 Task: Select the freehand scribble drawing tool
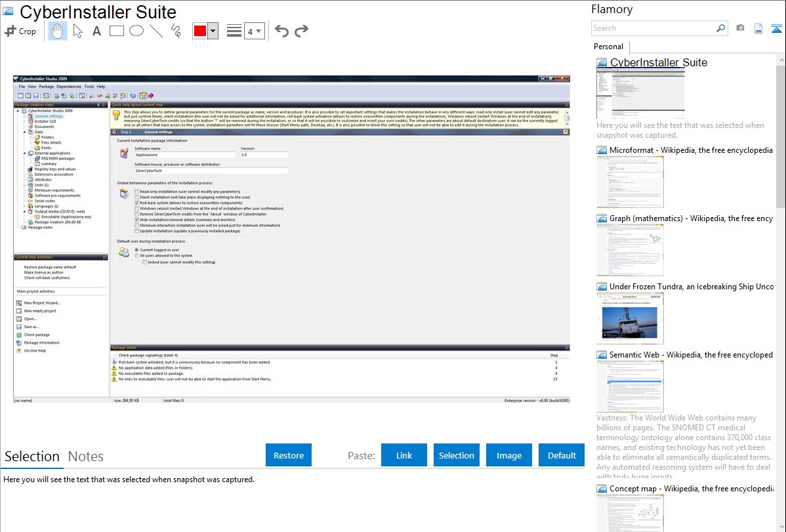point(176,31)
